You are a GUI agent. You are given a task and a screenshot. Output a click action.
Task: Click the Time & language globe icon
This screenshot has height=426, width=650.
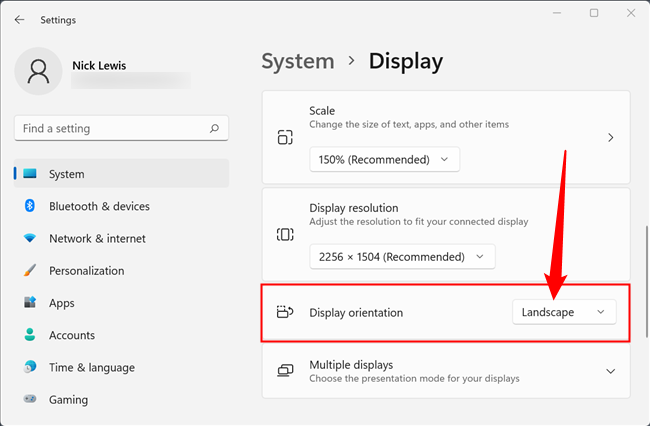pos(30,367)
